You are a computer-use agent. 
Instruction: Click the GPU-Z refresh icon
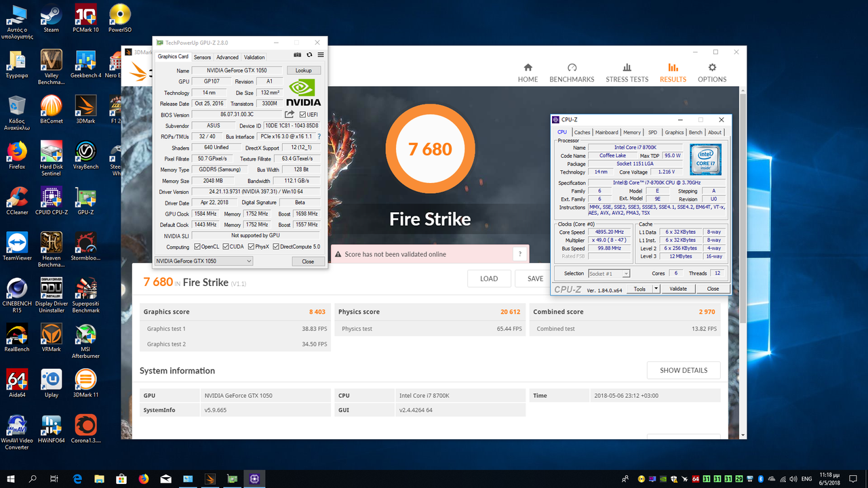[x=309, y=55]
